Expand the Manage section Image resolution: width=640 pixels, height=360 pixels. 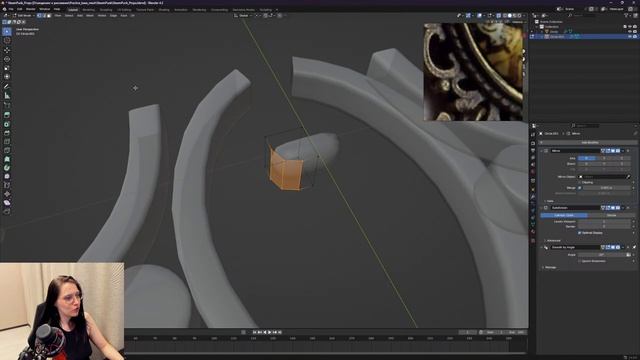pos(549,267)
